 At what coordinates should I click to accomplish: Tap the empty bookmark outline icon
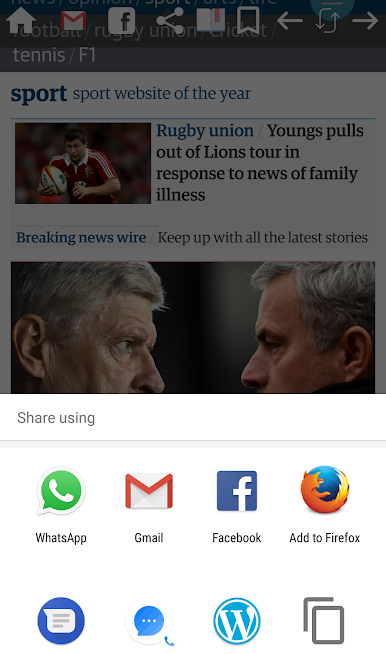pyautogui.click(x=248, y=20)
